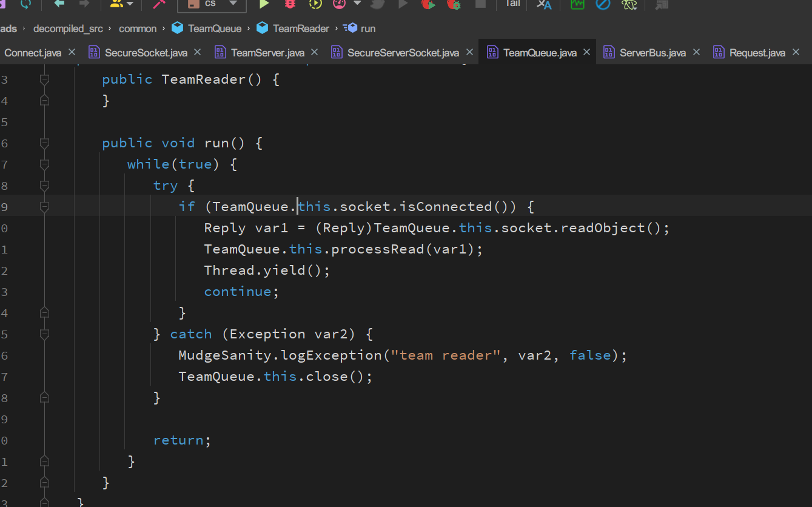Click the class icon on Request.java tab
This screenshot has width=812, height=507.
[719, 53]
